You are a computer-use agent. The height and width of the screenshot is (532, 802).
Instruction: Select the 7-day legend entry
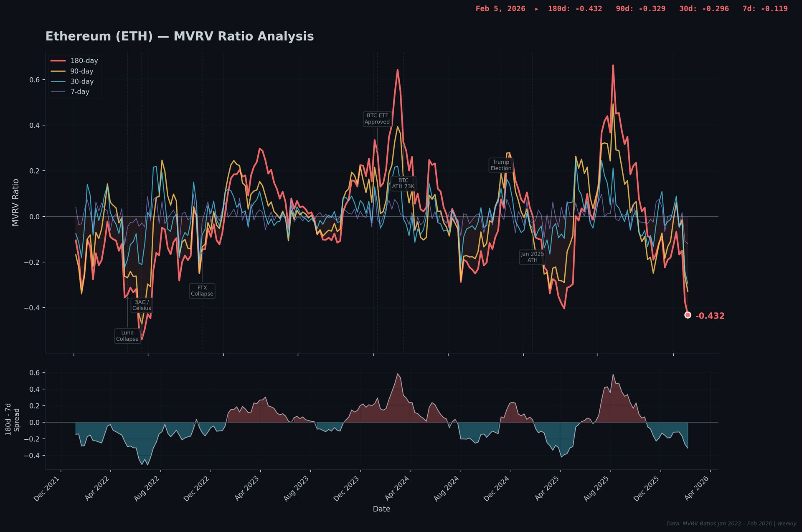pyautogui.click(x=79, y=92)
